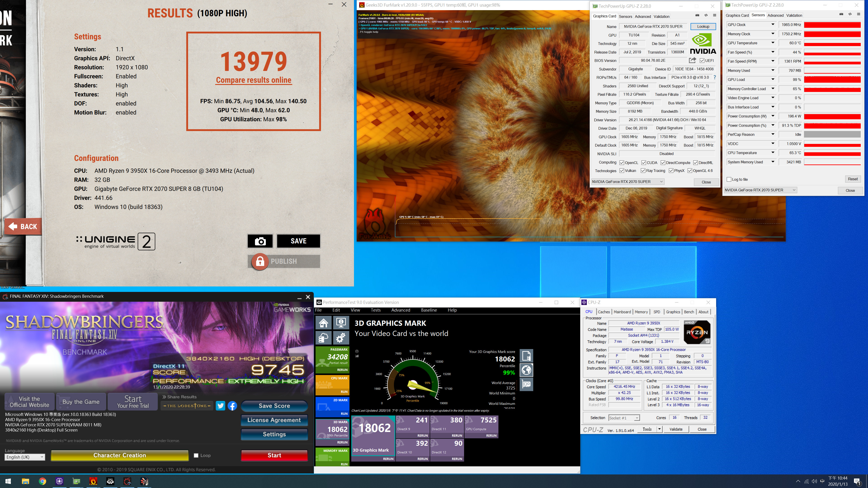This screenshot has width=868, height=488.
Task: Click the CPU MARK run tile in PerformanceTest
Action: (x=332, y=385)
